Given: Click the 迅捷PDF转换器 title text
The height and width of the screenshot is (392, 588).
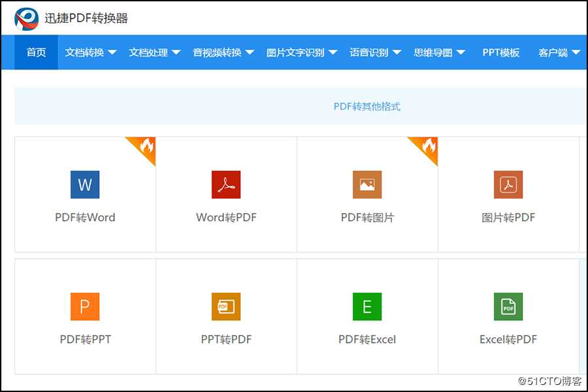Looking at the screenshot, I should pyautogui.click(x=86, y=18).
